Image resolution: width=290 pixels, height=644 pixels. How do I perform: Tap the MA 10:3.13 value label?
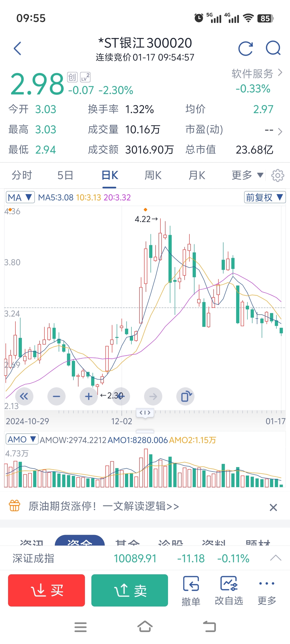[x=88, y=198]
